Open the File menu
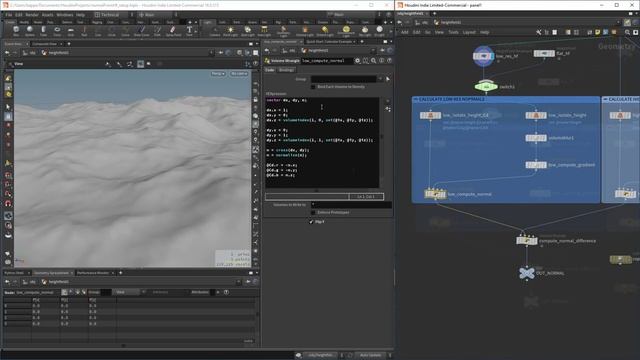The image size is (640, 360). [9, 15]
